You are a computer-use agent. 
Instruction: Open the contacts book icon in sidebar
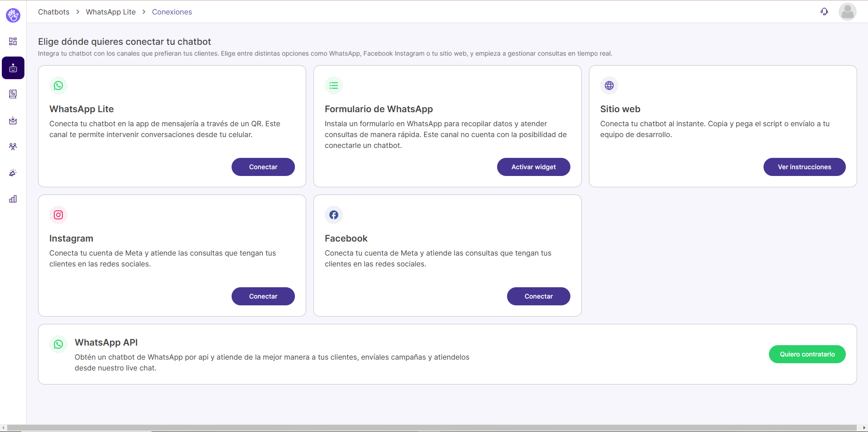click(13, 94)
